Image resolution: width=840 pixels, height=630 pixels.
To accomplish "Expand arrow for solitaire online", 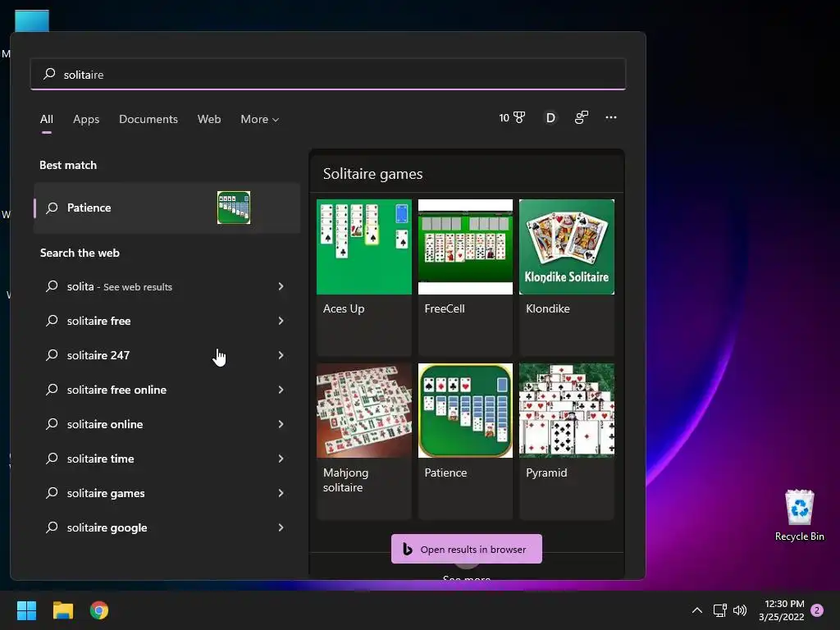I will tap(281, 424).
